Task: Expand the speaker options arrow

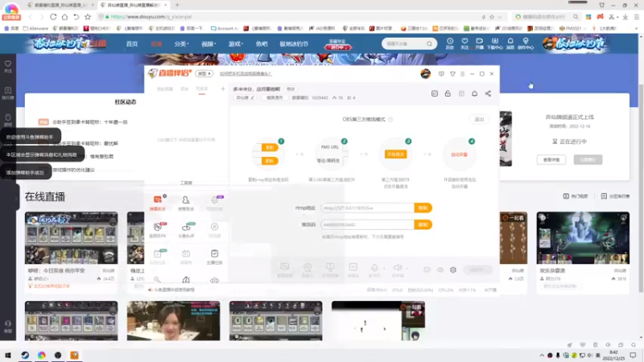Action: click(x=407, y=269)
